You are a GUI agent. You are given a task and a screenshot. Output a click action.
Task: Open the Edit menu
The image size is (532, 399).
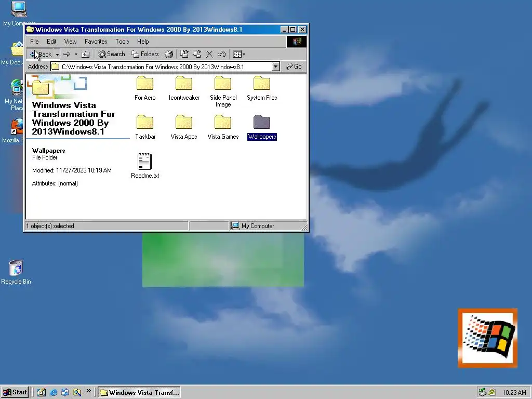pos(51,42)
